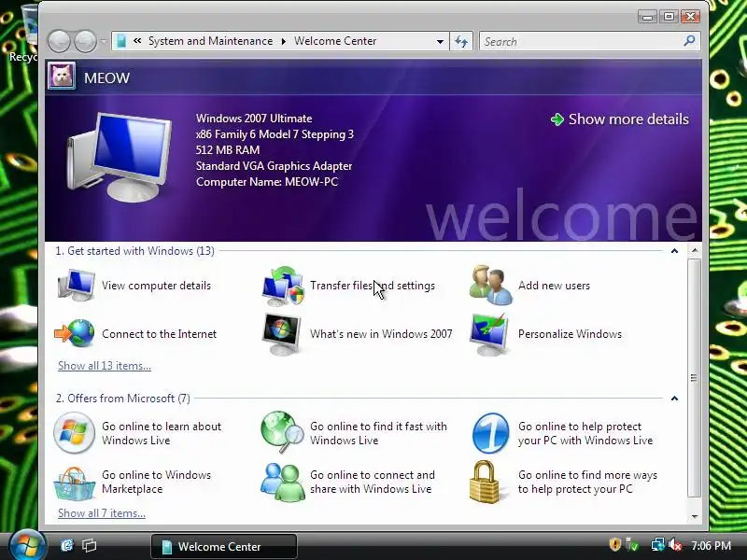Viewport: 747px width, 560px height.
Task: Click the Windows Live learn-about logo icon
Action: coord(75,432)
